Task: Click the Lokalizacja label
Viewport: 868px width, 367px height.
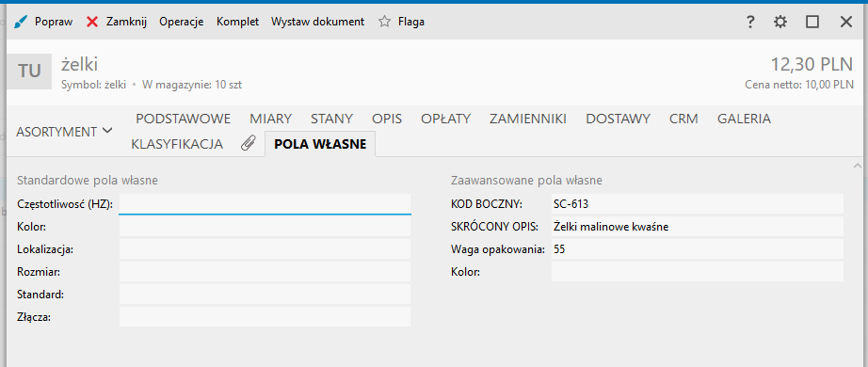Action: [x=45, y=249]
